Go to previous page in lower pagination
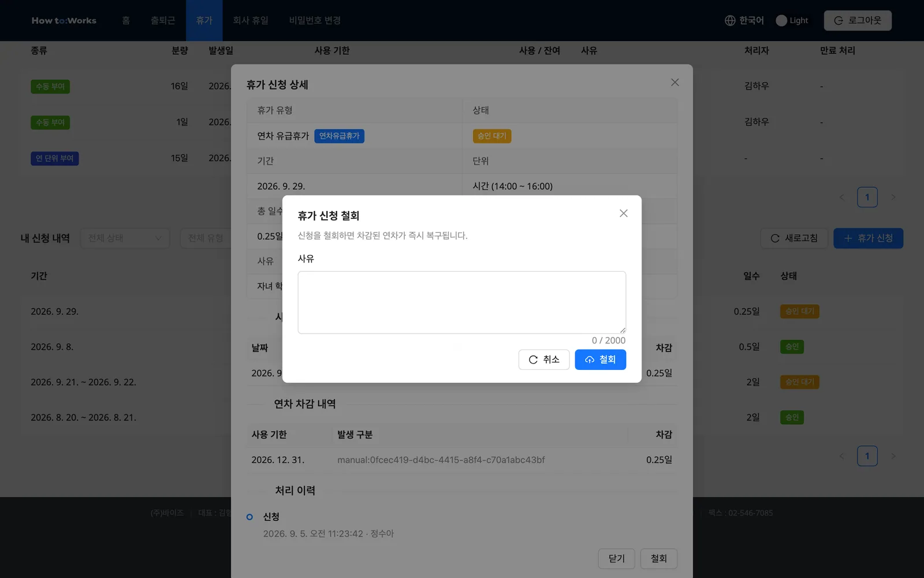The width and height of the screenshot is (924, 578). click(x=841, y=456)
